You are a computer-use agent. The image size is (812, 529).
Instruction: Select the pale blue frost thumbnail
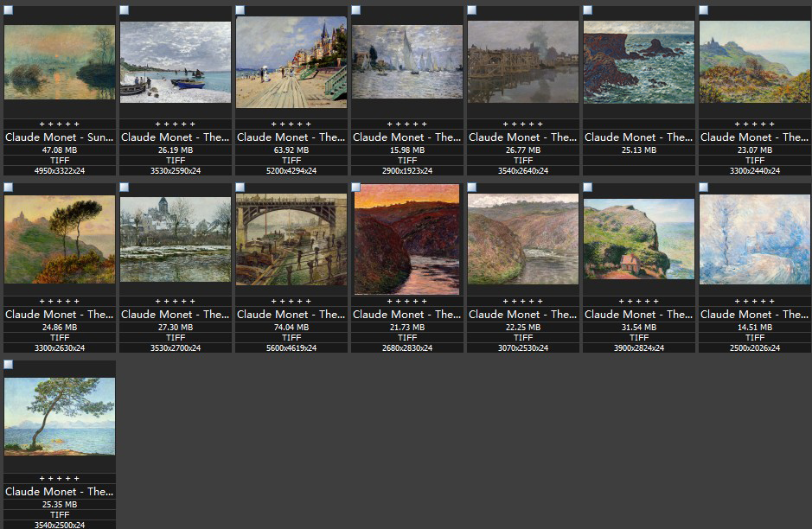(755, 239)
